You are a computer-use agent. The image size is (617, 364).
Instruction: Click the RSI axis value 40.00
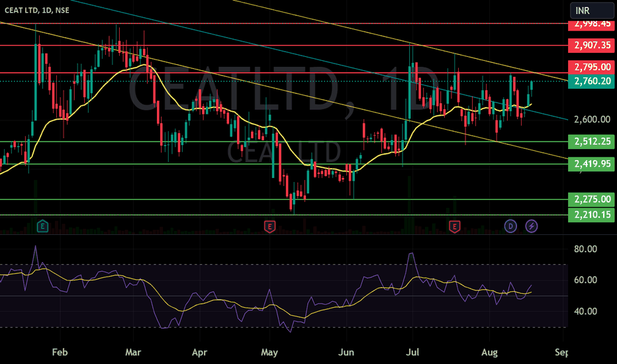tap(585, 311)
